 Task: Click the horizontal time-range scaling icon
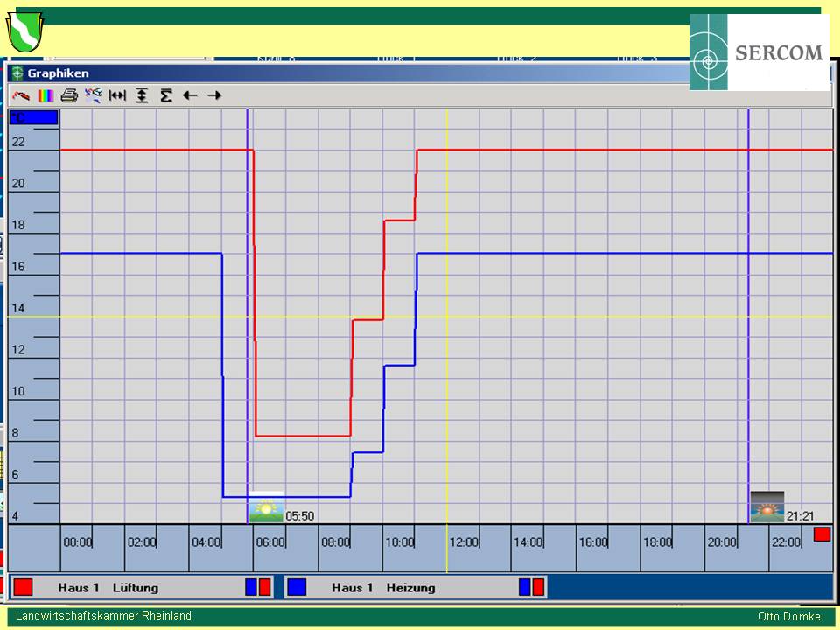point(117,95)
